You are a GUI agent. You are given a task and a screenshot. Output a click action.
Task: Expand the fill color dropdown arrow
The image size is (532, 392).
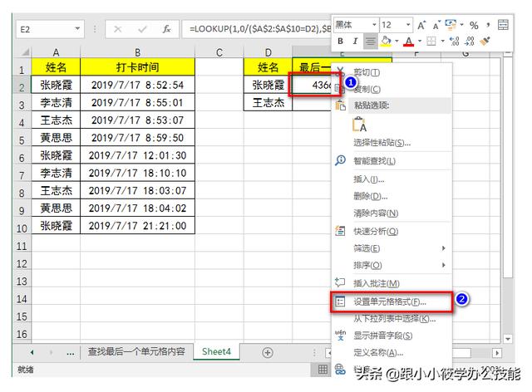point(397,42)
